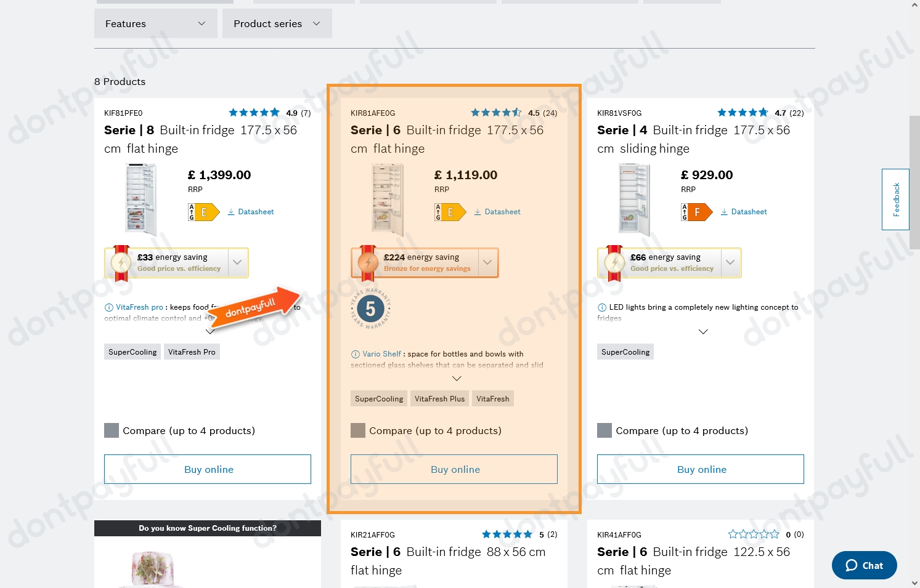Select SuperCooling tag on Serie 4 fridge
Image resolution: width=920 pixels, height=588 pixels.
(x=625, y=352)
